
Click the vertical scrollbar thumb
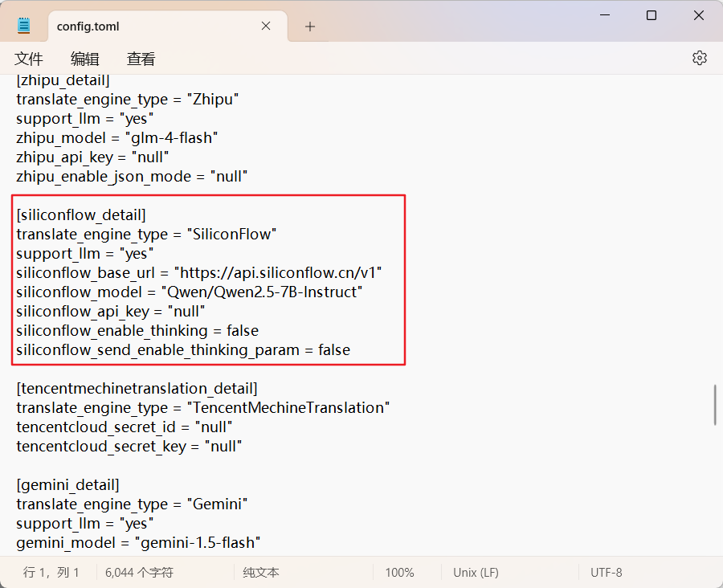(715, 405)
